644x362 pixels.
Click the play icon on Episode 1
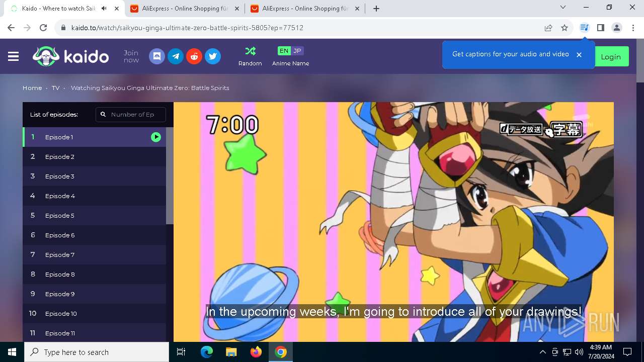click(156, 137)
